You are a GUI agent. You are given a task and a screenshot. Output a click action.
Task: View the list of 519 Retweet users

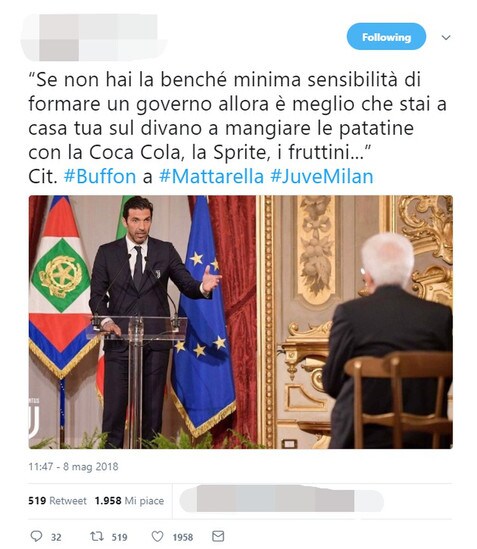point(57,501)
